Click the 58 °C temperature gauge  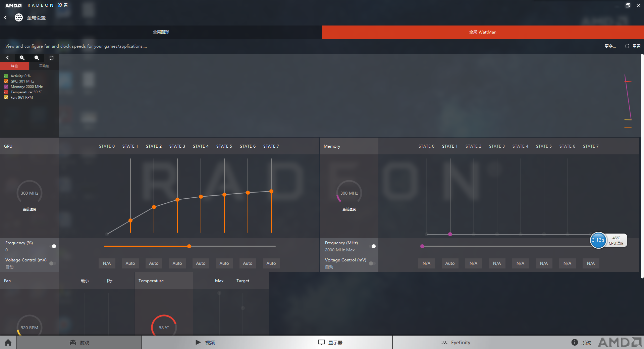164,326
